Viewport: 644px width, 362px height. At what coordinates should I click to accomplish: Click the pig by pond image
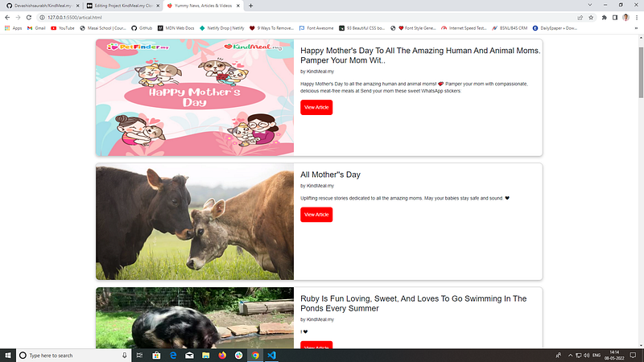(195, 318)
